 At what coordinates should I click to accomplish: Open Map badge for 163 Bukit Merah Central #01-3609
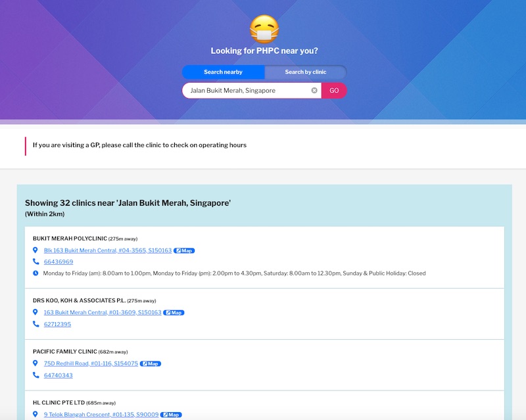(x=174, y=313)
